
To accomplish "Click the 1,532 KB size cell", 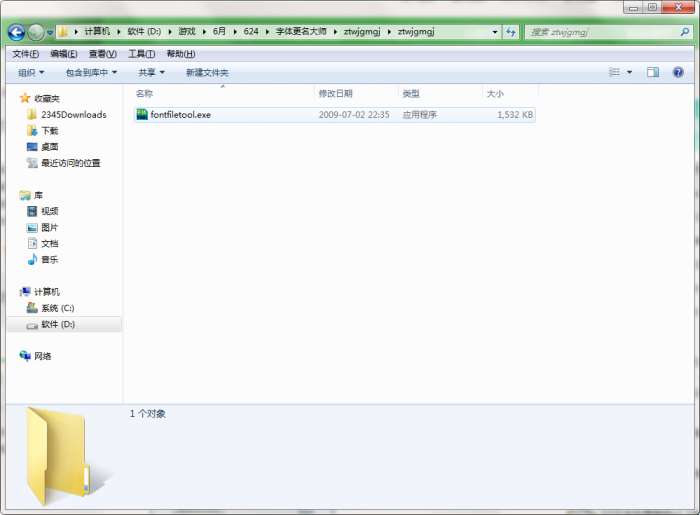I will [515, 115].
